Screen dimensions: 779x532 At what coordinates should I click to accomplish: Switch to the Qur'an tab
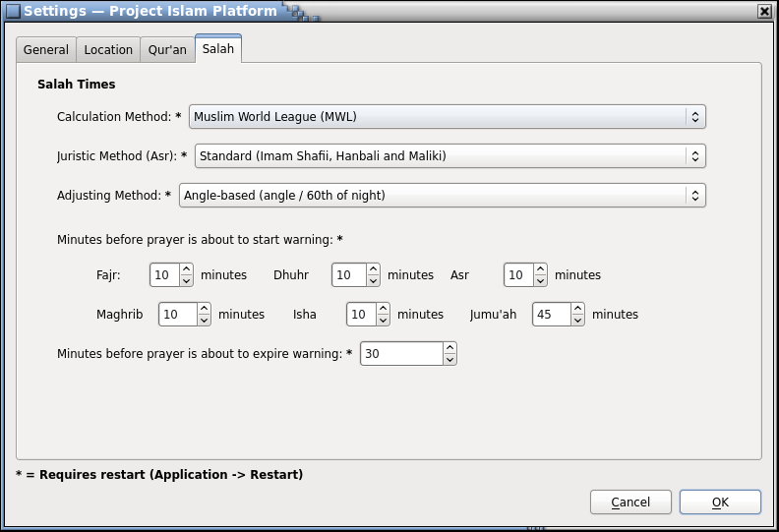(167, 50)
